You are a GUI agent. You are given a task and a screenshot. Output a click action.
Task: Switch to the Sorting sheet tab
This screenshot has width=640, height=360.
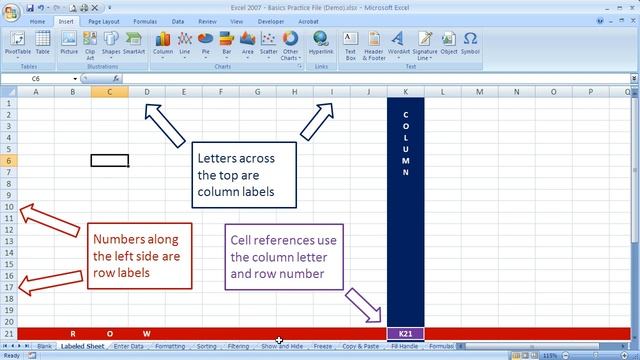click(x=207, y=346)
